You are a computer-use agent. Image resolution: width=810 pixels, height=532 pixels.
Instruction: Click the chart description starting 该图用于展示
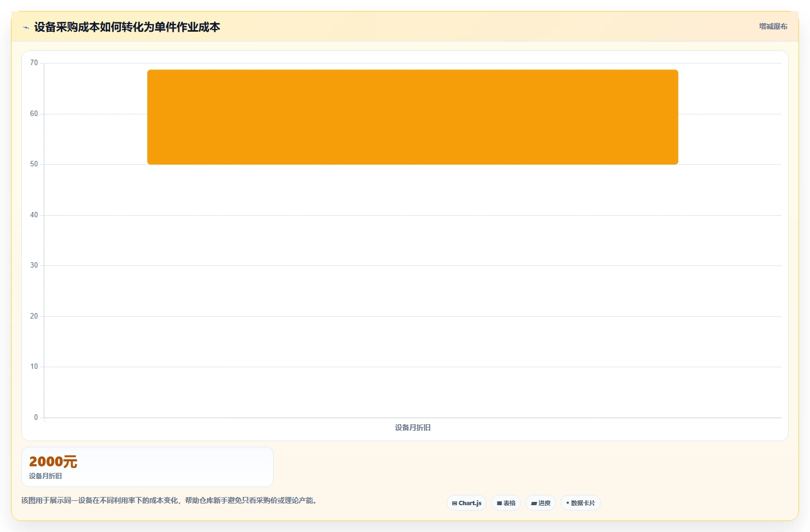[x=169, y=500]
